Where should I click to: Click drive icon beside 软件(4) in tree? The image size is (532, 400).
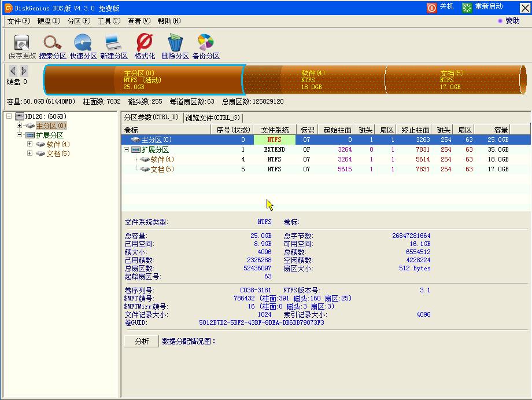(40, 144)
